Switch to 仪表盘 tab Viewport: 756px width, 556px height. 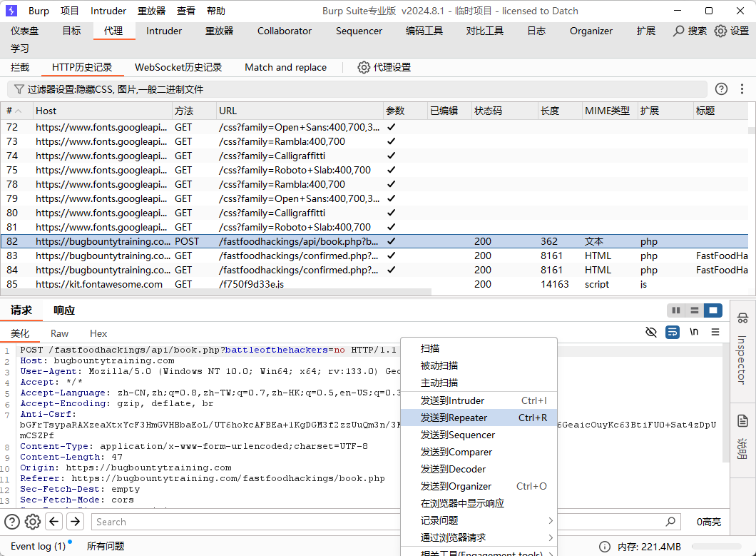click(24, 31)
